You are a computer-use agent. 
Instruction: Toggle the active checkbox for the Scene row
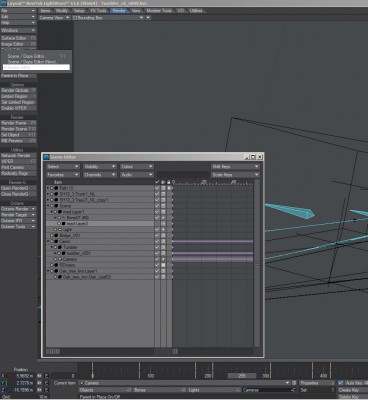click(157, 206)
